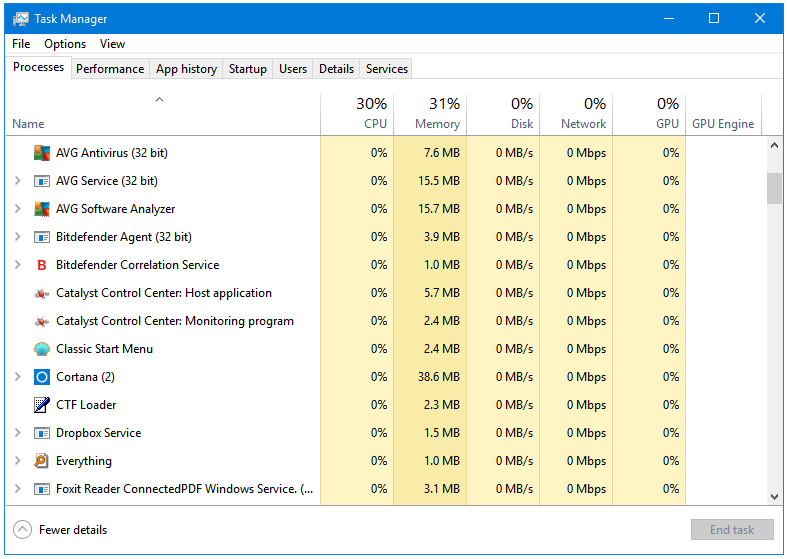Click the Cortana process icon
The image size is (787, 559).
point(41,377)
